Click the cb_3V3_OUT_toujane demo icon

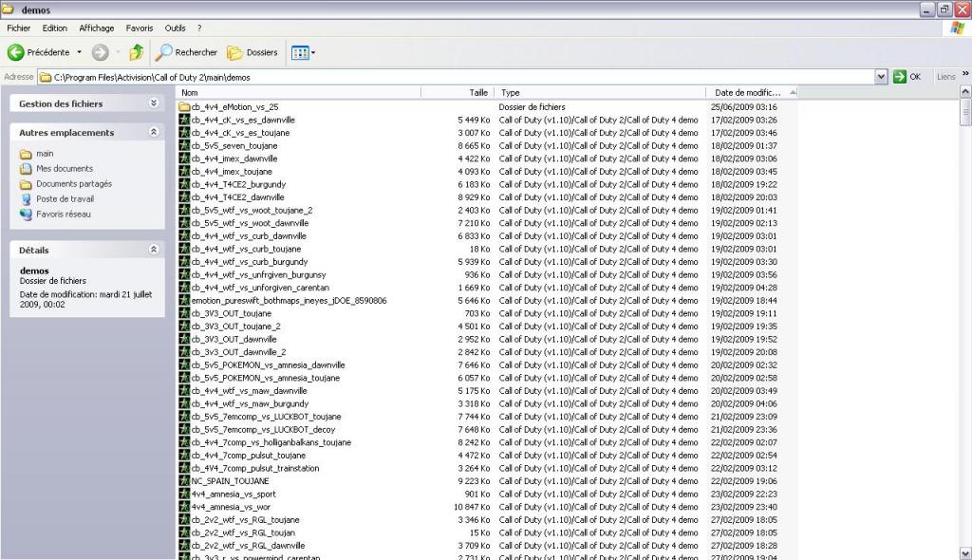tap(184, 313)
